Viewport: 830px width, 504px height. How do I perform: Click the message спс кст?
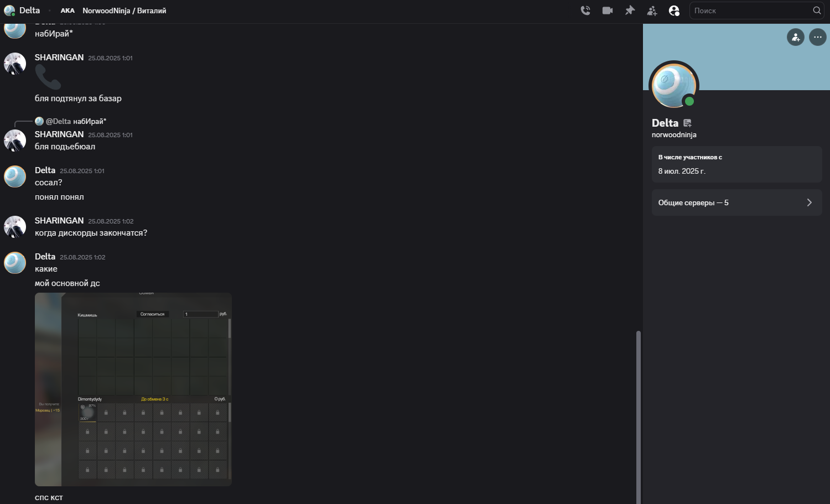click(x=49, y=497)
